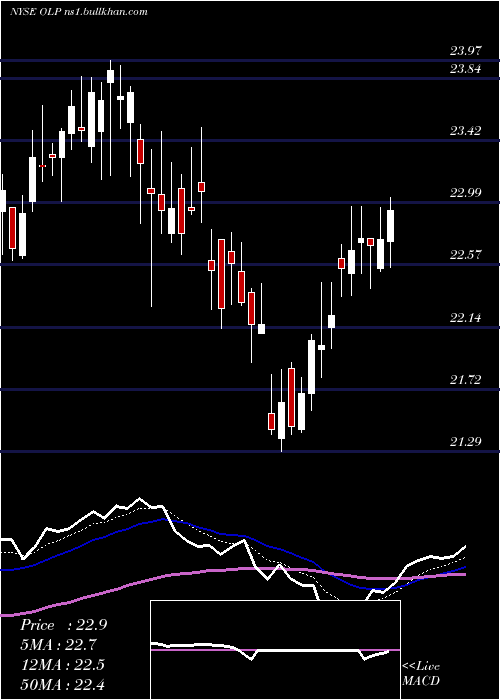Image resolution: width=500 pixels, height=700 pixels.
Task: Click the <<Live MACD label
Action: (421, 674)
